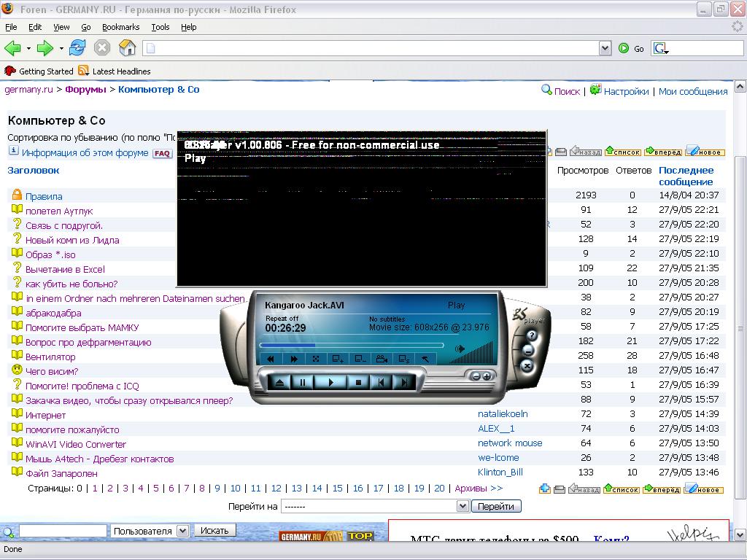Toggle subtitles icon in BS Player
The width and height of the screenshot is (747, 560).
pos(404,359)
